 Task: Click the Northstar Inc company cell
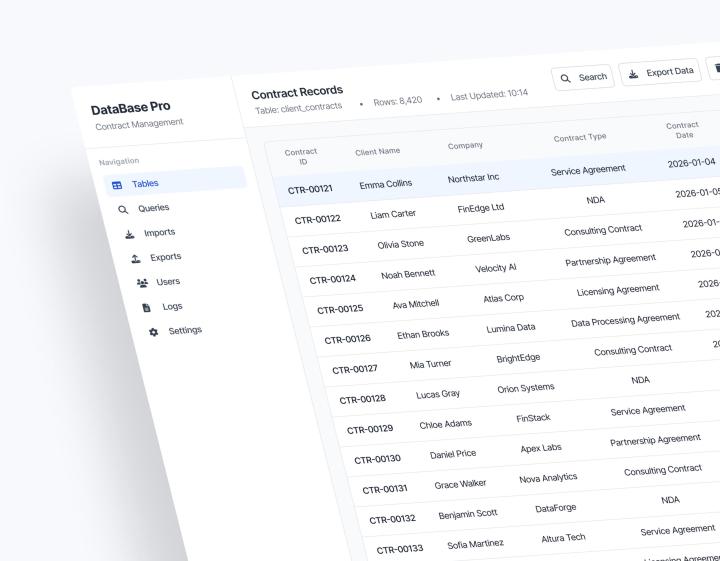tap(473, 178)
